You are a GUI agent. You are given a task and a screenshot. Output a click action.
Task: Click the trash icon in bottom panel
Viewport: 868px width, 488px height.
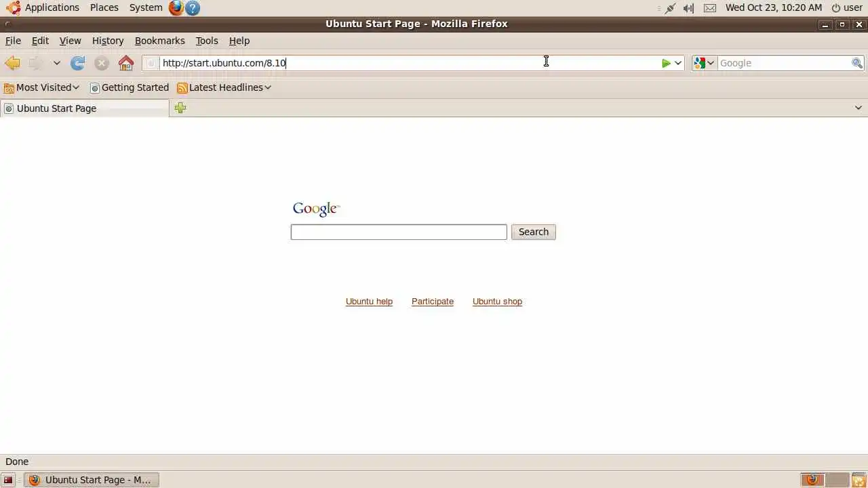pos(859,480)
